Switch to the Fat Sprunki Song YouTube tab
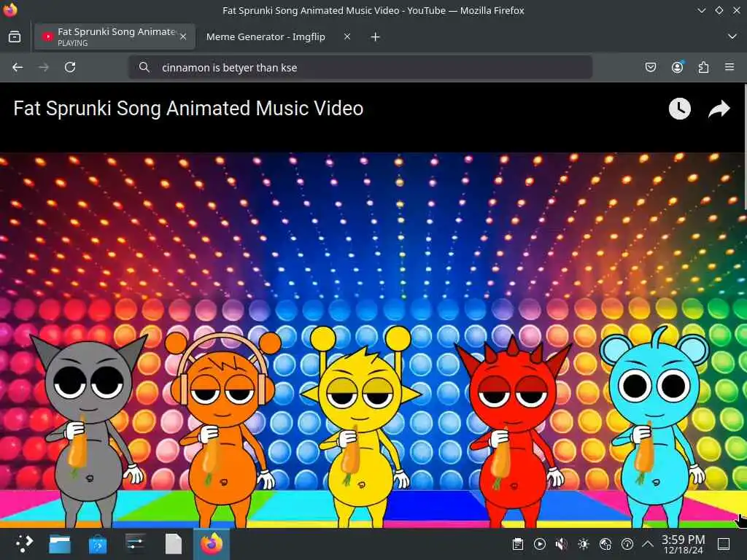Image resolution: width=747 pixels, height=560 pixels. (115, 36)
